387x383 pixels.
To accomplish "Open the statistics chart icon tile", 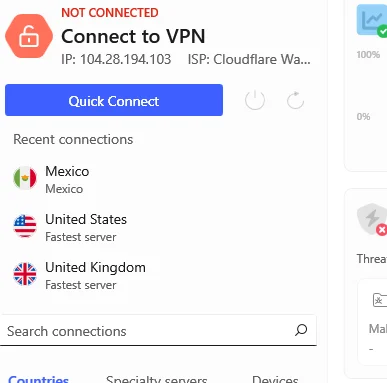I will pos(372,20).
